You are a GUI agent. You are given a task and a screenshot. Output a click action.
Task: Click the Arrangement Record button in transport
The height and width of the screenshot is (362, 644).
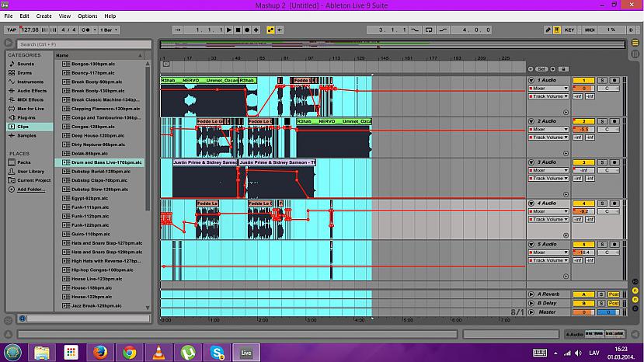click(247, 30)
